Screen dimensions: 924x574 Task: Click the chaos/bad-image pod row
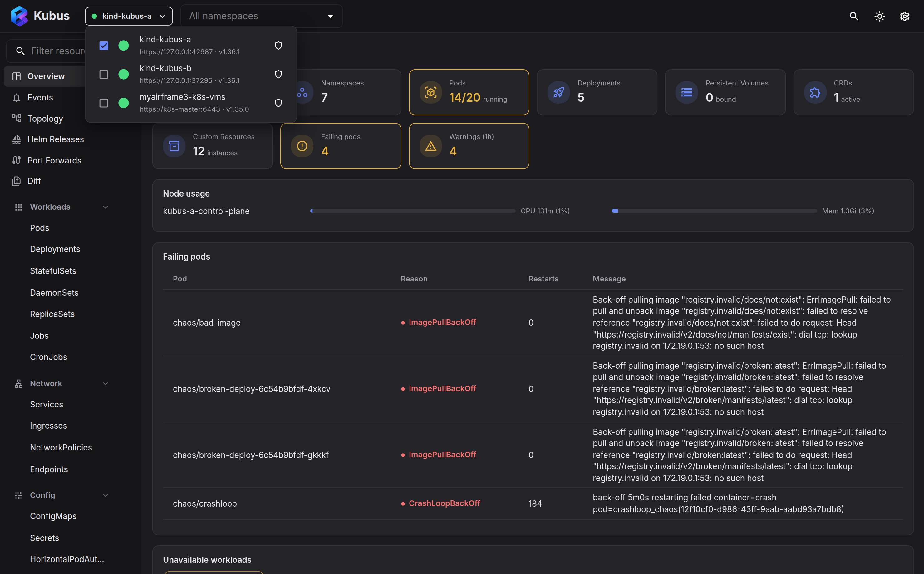coord(533,323)
